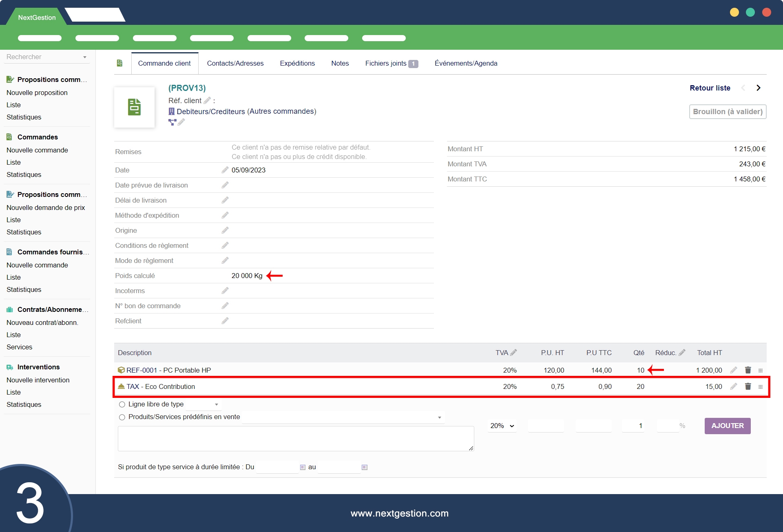Click TVA column edit pencil
The image size is (783, 532).
pyautogui.click(x=513, y=353)
